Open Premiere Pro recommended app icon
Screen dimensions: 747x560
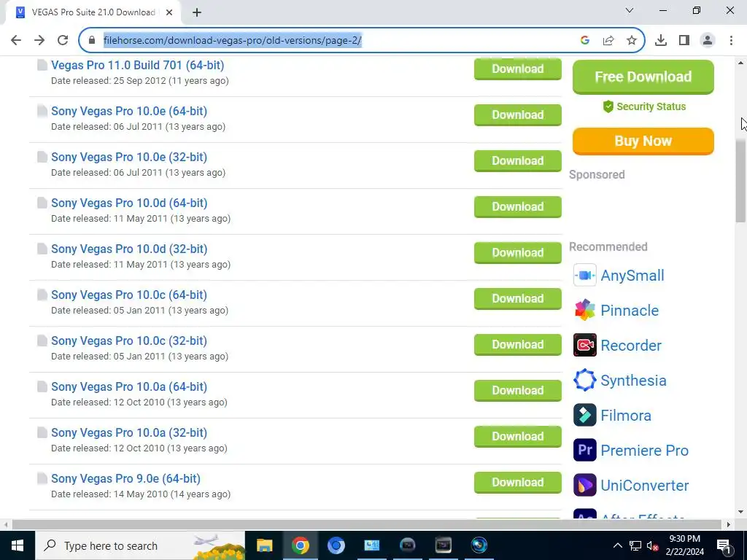(x=585, y=451)
